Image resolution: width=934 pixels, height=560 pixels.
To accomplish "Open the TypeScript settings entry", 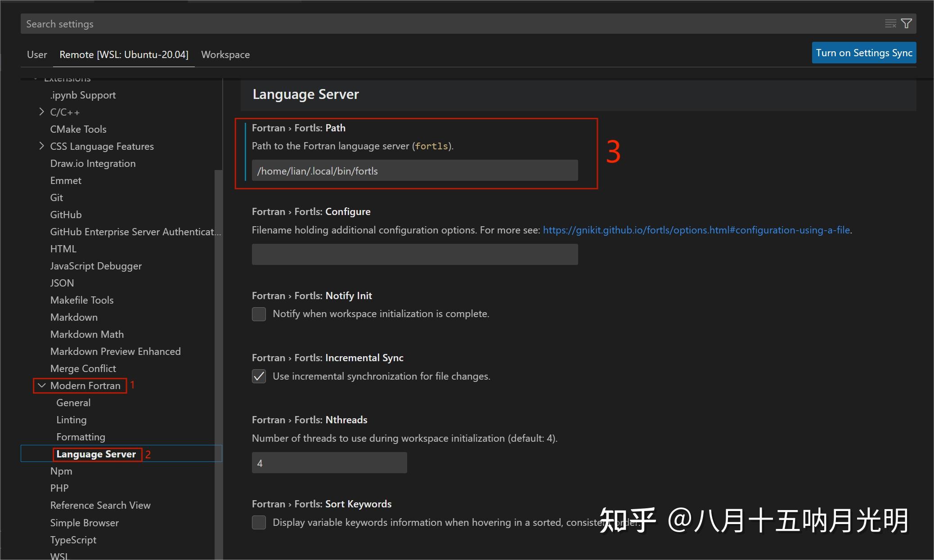I will [x=73, y=539].
